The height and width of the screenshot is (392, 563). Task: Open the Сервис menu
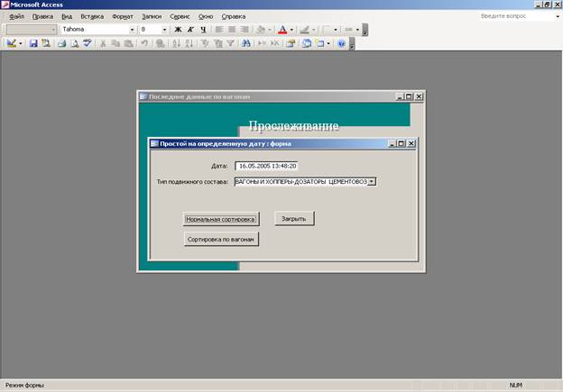coord(180,16)
